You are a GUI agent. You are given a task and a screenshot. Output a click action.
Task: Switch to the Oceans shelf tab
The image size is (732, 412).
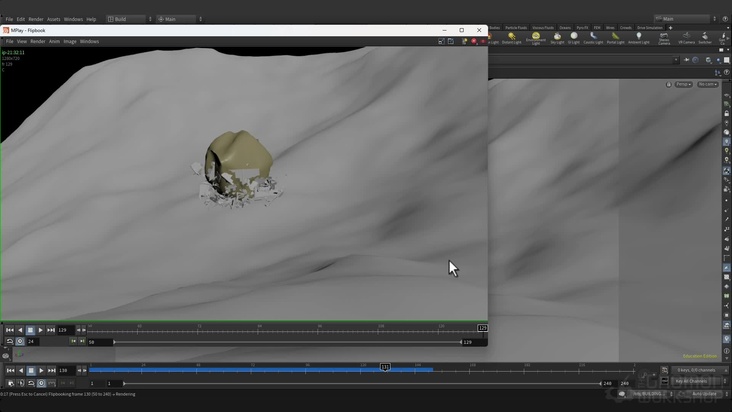[x=565, y=28]
